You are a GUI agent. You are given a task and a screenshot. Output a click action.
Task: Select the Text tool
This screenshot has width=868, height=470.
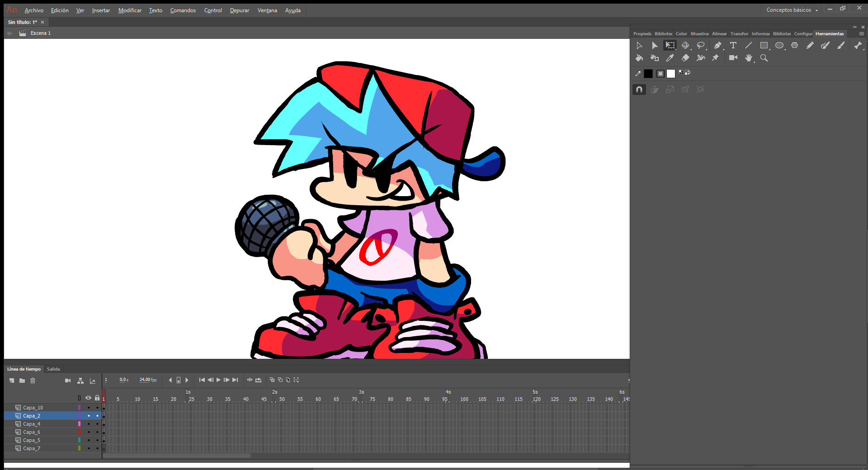point(733,45)
